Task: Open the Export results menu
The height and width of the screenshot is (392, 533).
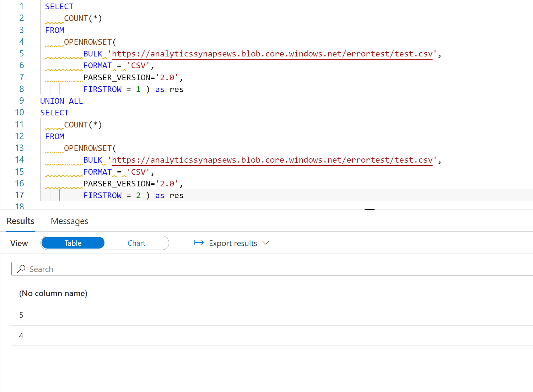Action: tap(232, 243)
